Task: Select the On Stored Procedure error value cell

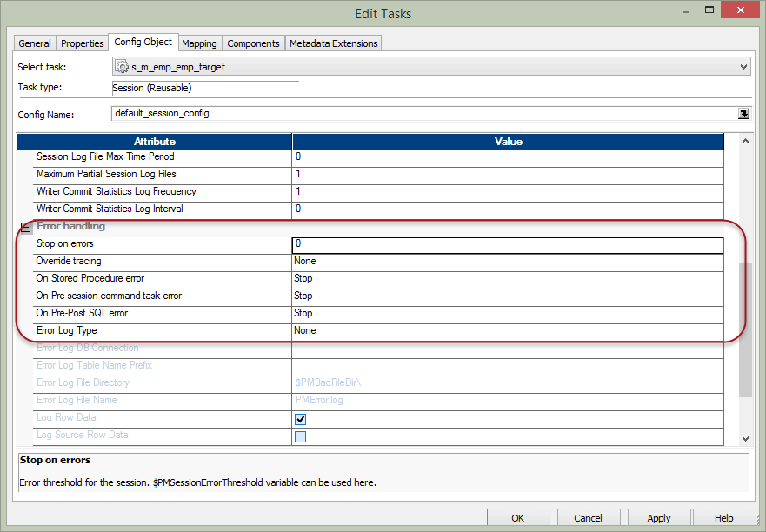Action: click(x=508, y=279)
